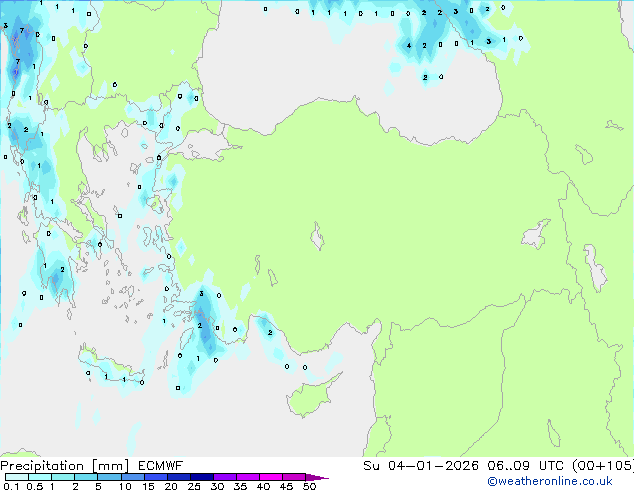Click the weekday 'Su' in the date
This screenshot has width=634, height=490.
371,466
